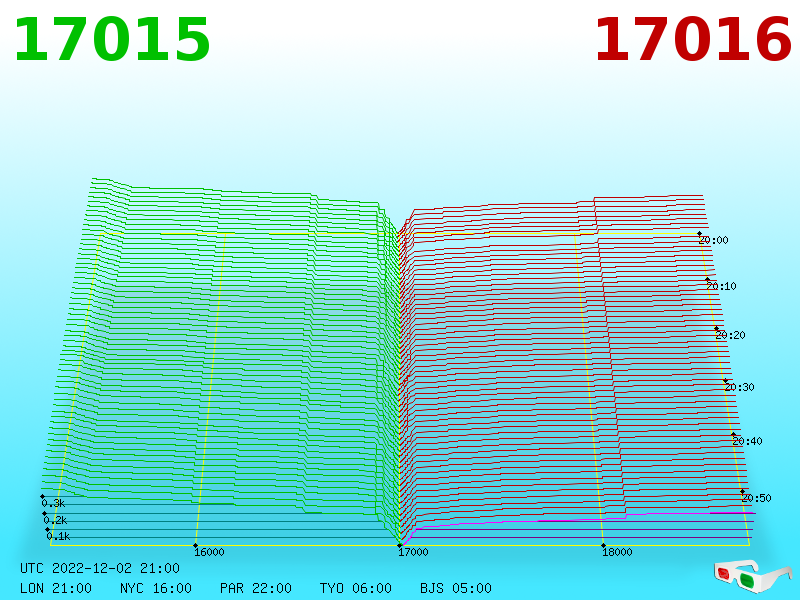Click the red ask price 17016
This screenshot has height=600, width=800.
(693, 40)
